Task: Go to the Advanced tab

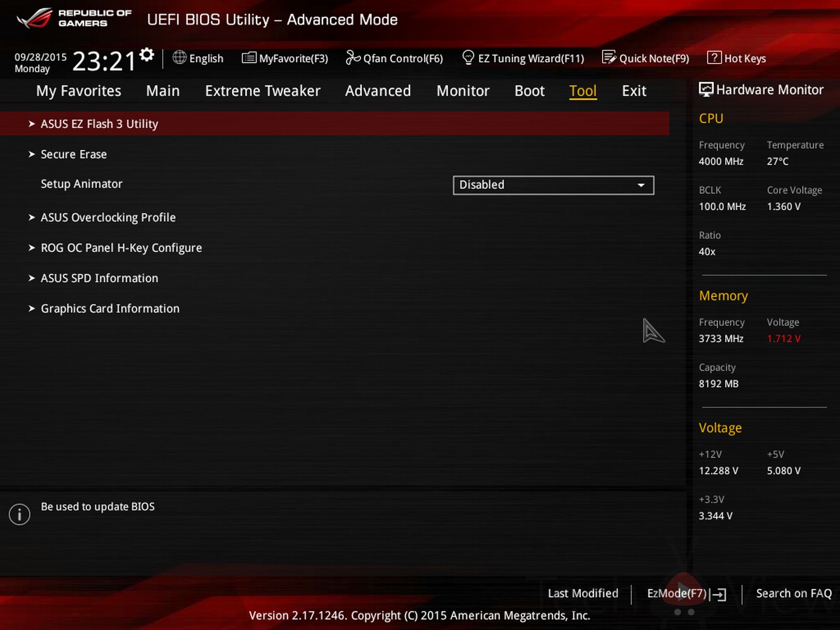Action: (378, 91)
